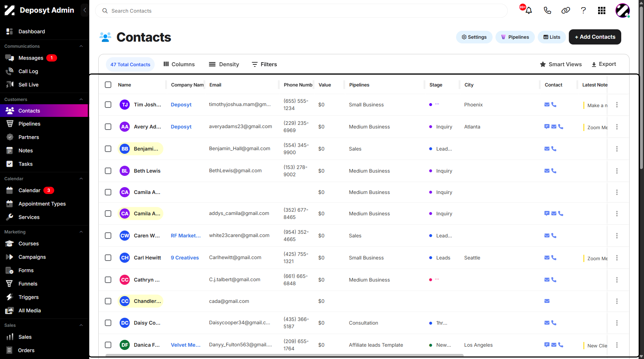Collapse the Customers sidebar section
The image size is (644, 359).
(x=81, y=100)
